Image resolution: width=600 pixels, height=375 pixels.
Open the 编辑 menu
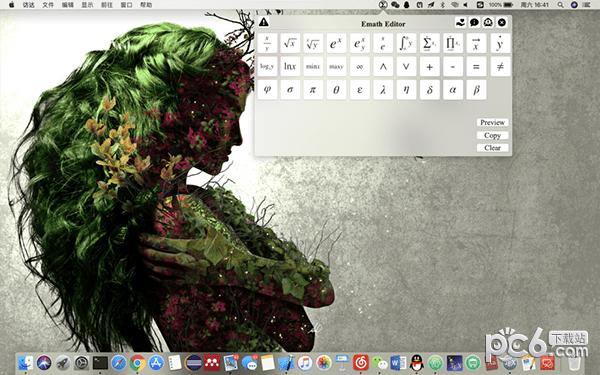(x=68, y=5)
